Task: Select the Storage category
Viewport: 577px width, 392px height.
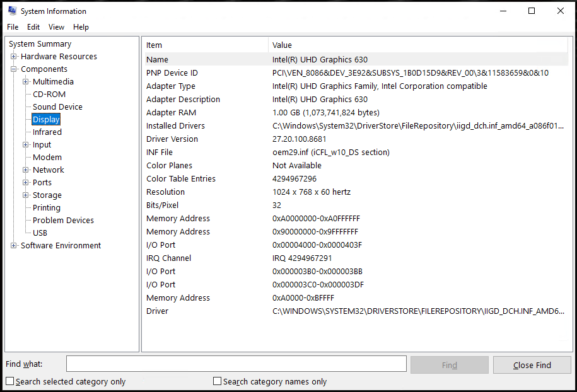Action: tap(47, 195)
